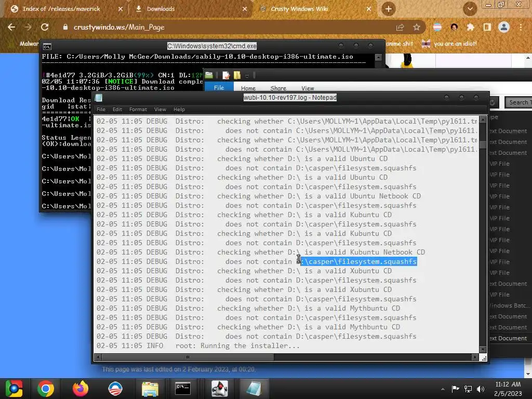This screenshot has width=532, height=399.
Task: Open Chrome tab search dropdown
Action: [470, 9]
